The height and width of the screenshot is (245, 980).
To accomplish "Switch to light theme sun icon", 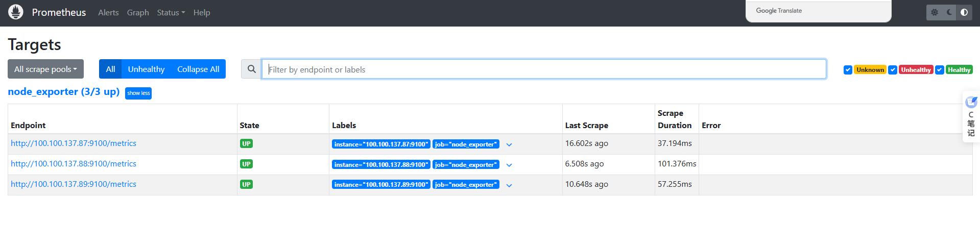I will tap(935, 12).
